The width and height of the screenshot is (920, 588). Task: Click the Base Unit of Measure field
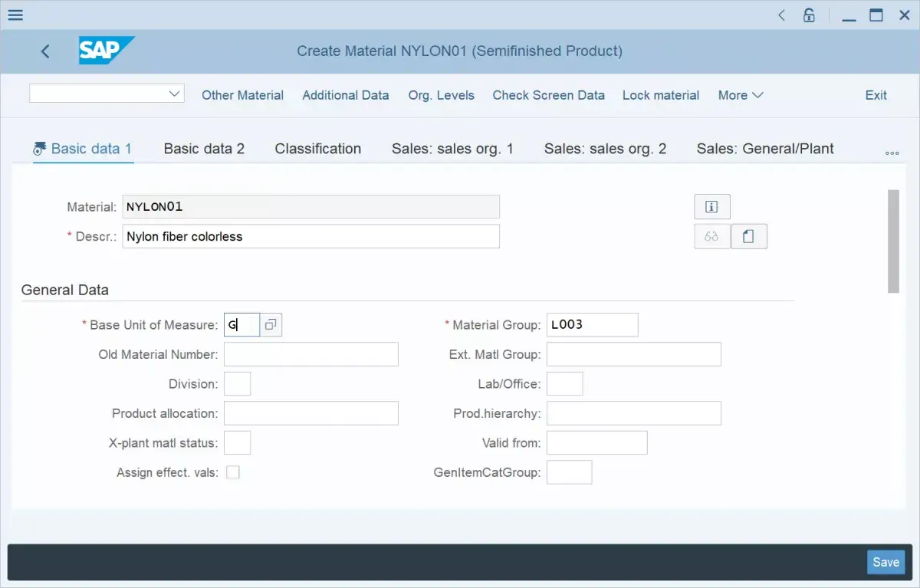tap(242, 325)
